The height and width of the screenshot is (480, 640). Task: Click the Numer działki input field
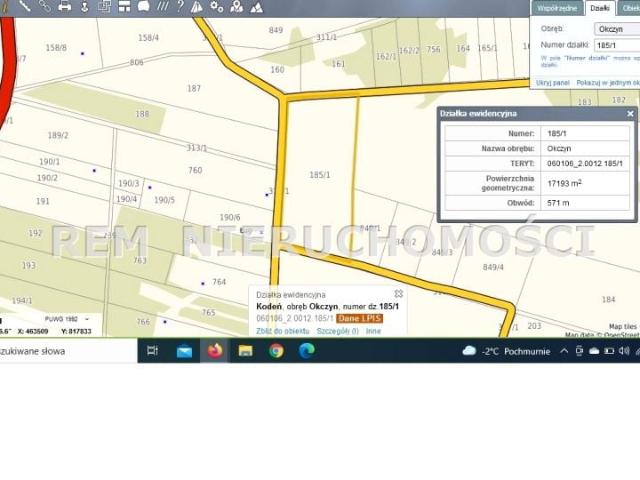pyautogui.click(x=616, y=45)
